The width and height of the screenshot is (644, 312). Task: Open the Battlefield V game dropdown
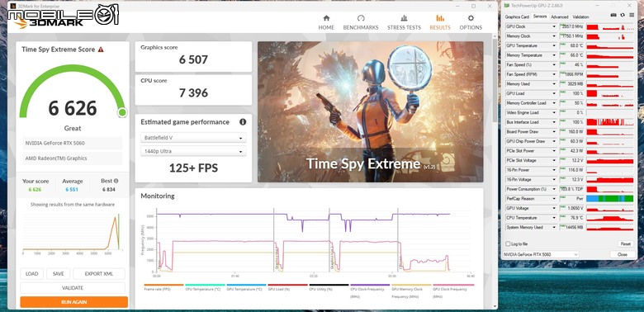(x=193, y=138)
